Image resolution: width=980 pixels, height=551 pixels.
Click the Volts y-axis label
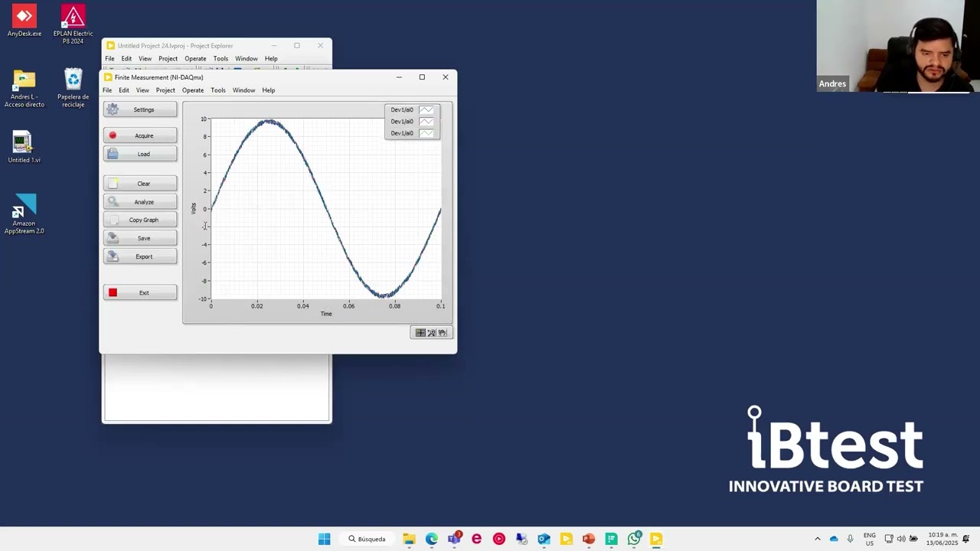(x=194, y=208)
